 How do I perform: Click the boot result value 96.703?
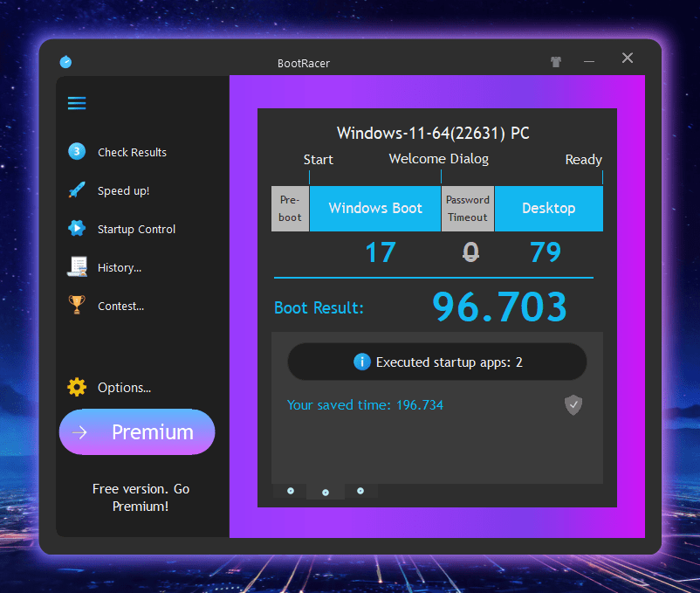click(499, 307)
